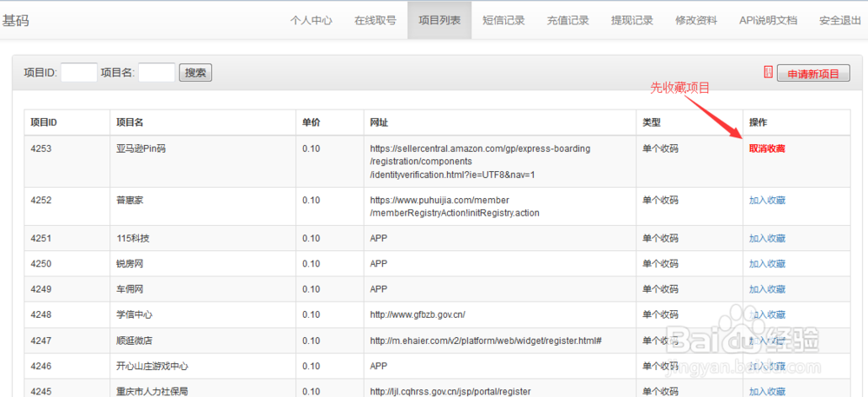Click the APP cell in 115科技 row

tap(378, 239)
